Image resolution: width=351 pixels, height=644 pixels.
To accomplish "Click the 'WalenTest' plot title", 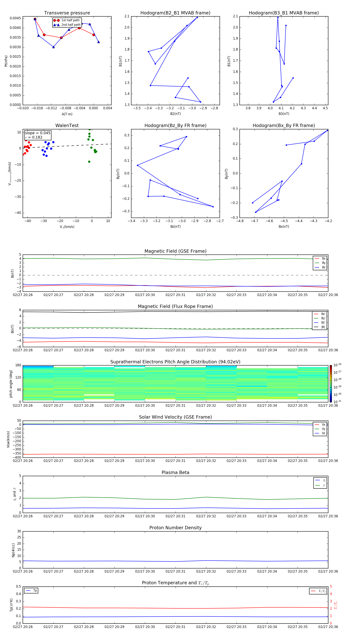I will coord(67,125).
